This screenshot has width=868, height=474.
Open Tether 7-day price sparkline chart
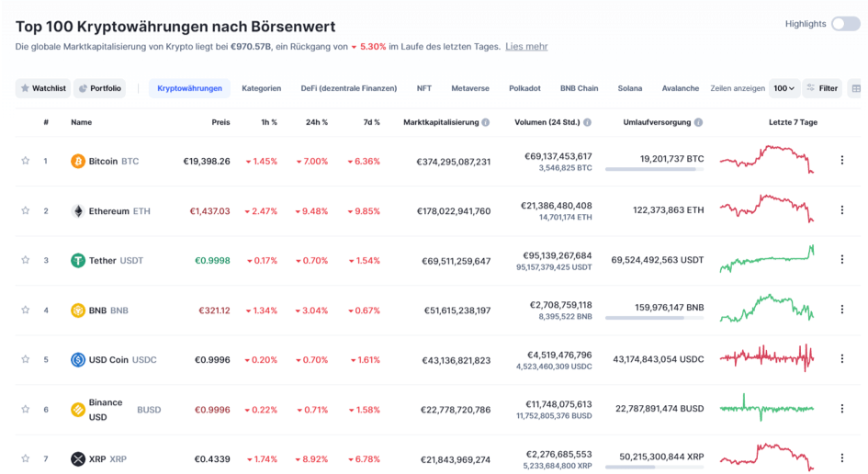(767, 259)
